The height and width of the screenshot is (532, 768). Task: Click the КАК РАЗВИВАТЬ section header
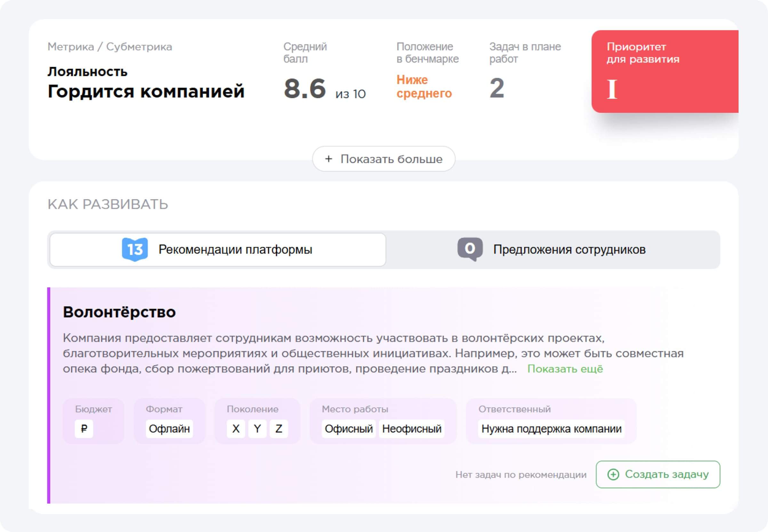coord(108,204)
